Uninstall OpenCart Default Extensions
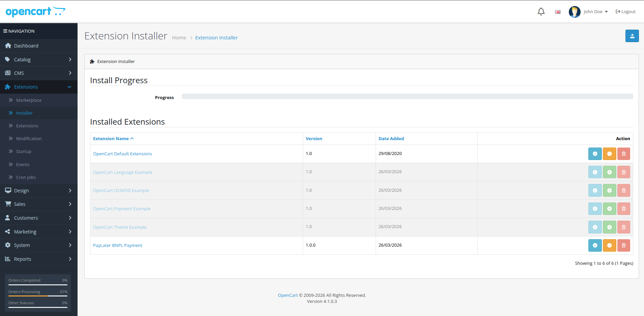 [610, 154]
